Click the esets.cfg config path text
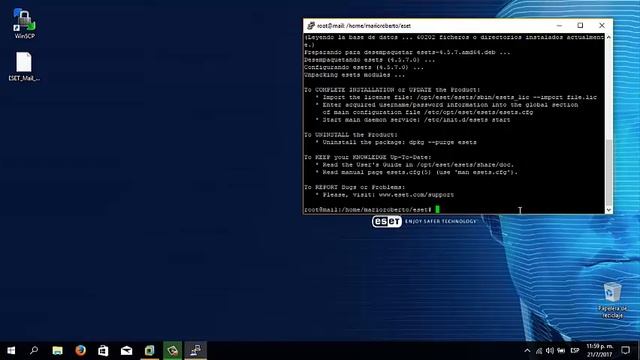The width and height of the screenshot is (640, 360). (x=478, y=112)
